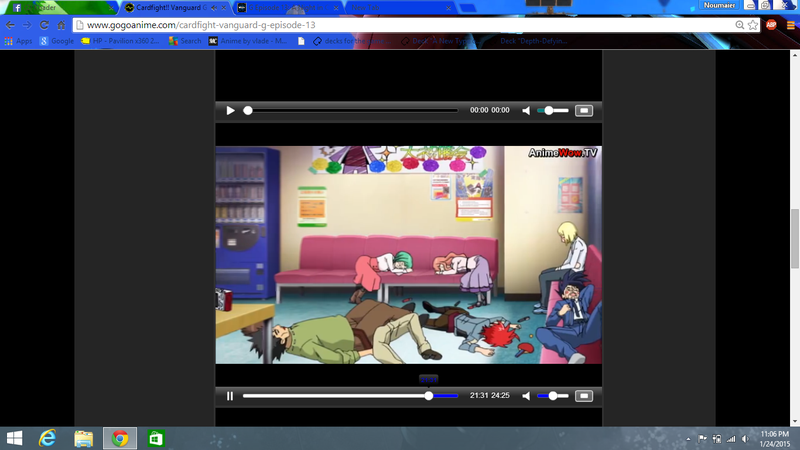Screen dimensions: 800x450
Task: Open the browser home page icon
Action: pos(61,25)
